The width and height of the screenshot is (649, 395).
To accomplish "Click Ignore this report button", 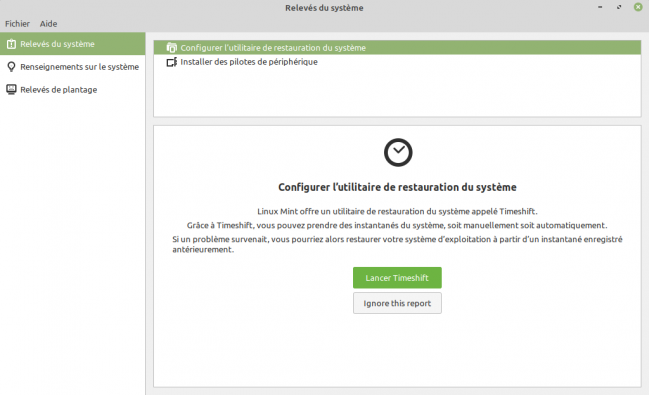I will pos(397,303).
